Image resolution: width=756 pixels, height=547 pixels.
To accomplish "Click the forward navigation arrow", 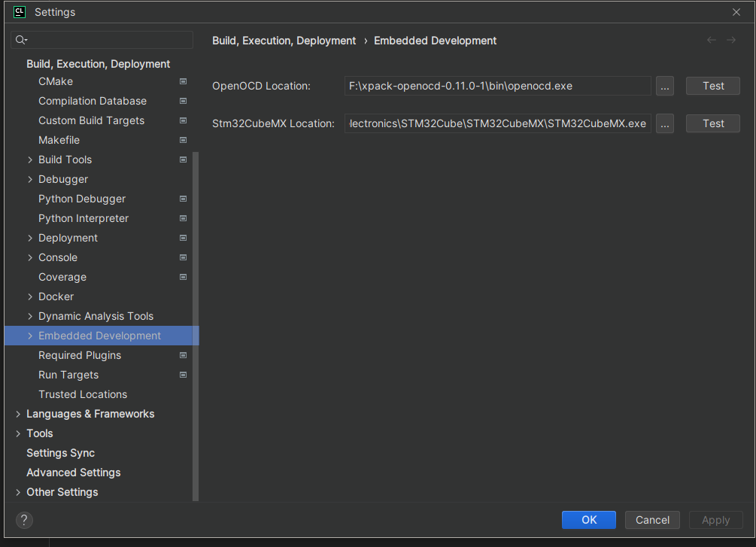I will [x=731, y=41].
